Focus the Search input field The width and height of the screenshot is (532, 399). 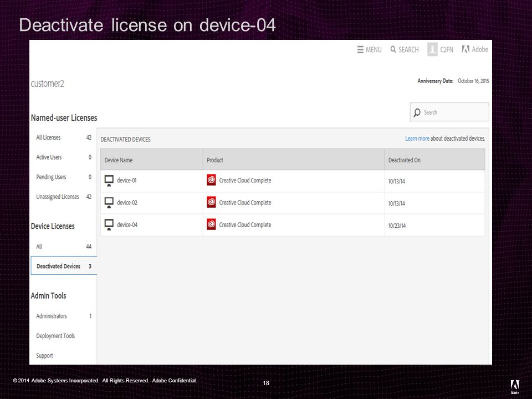[x=449, y=112]
